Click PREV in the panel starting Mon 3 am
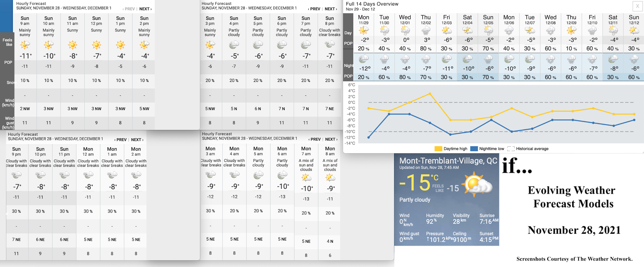 pyautogui.click(x=315, y=139)
